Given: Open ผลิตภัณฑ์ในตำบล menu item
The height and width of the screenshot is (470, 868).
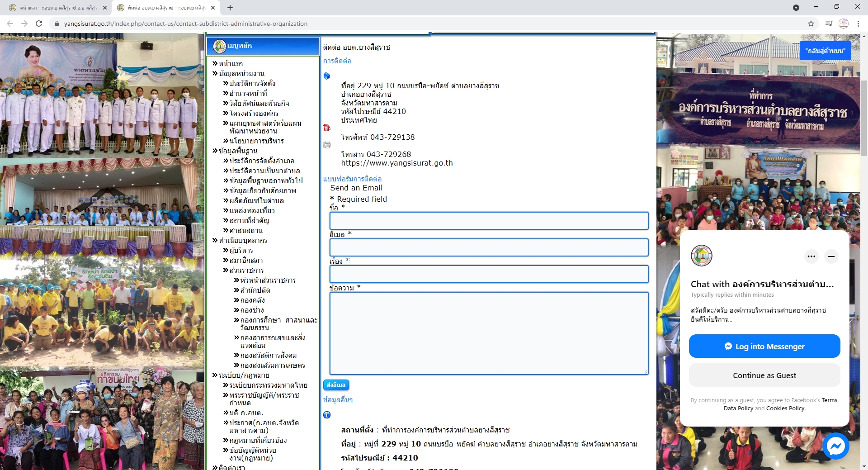Looking at the screenshot, I should [x=256, y=200].
